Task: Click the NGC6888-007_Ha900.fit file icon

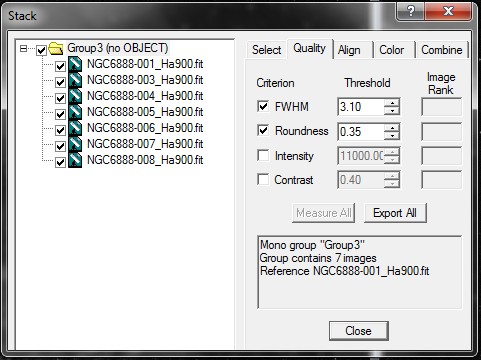Action: pos(75,144)
